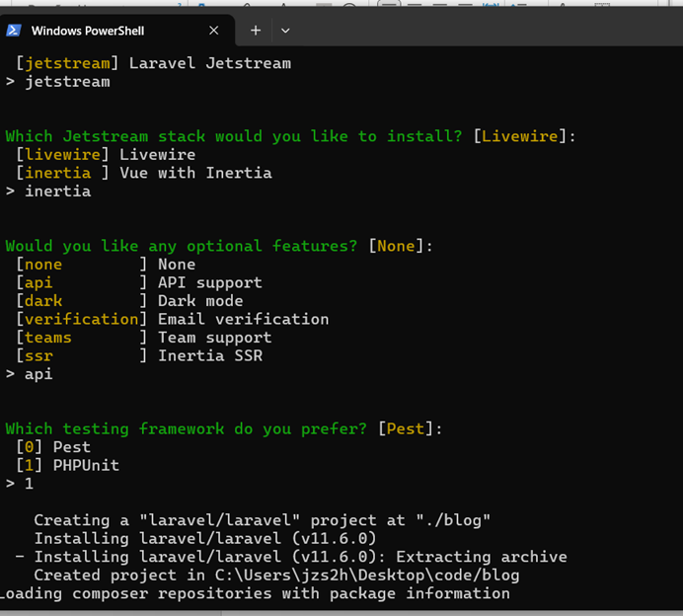Close the Windows PowerShell tab

(x=213, y=31)
